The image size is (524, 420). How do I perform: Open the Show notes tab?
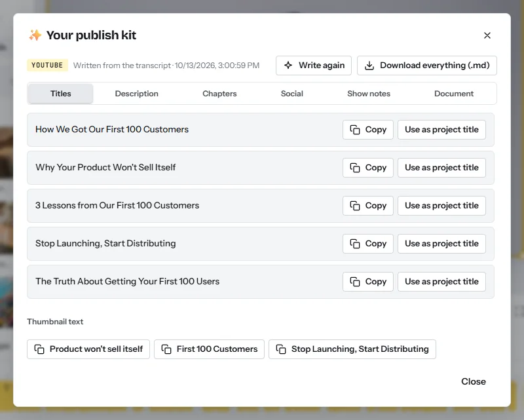(x=369, y=94)
